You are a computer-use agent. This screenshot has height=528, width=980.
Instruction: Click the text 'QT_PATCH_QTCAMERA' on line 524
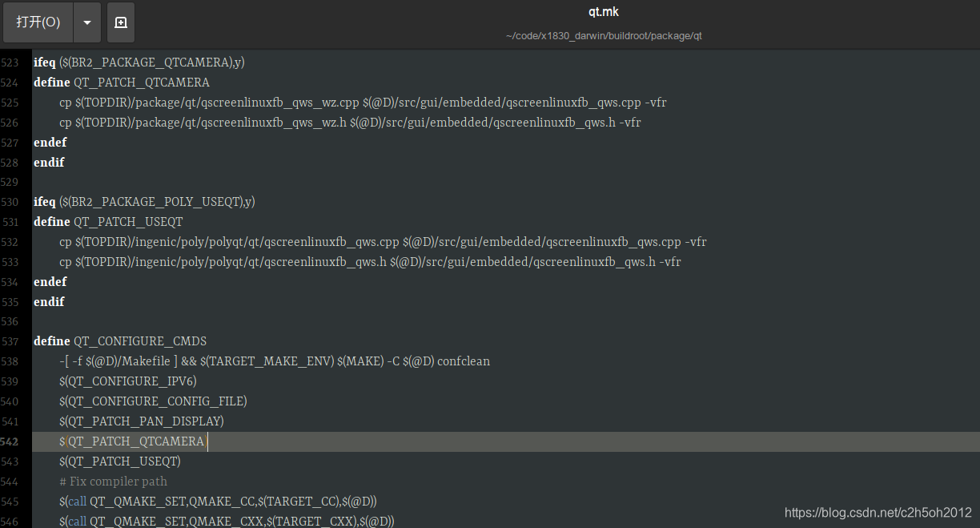coord(142,82)
